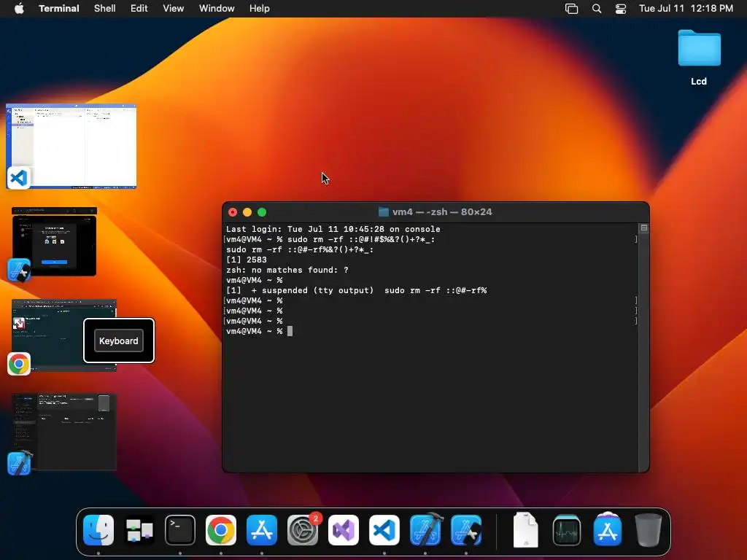Open Activity Monitor from the Dock
This screenshot has height=560, width=747.
click(x=566, y=530)
